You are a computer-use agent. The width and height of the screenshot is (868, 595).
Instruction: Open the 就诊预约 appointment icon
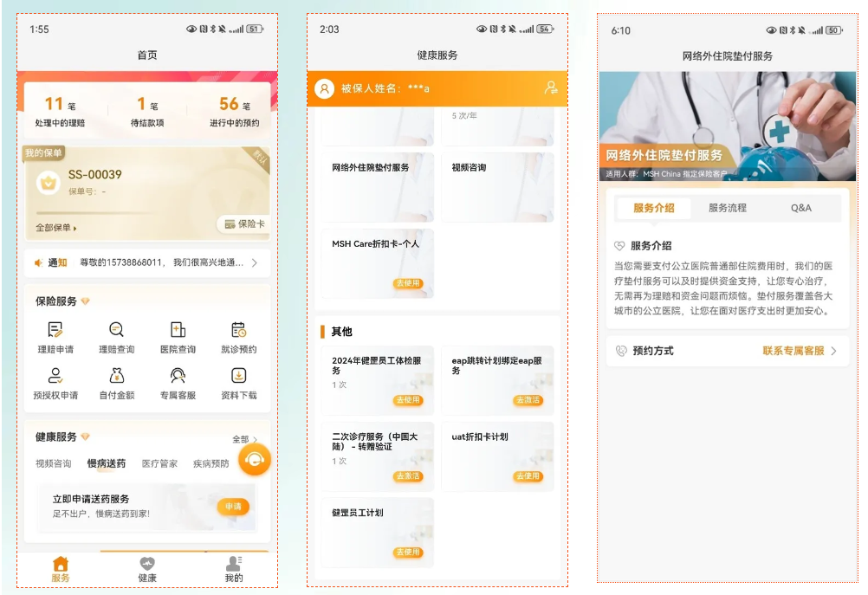click(238, 330)
